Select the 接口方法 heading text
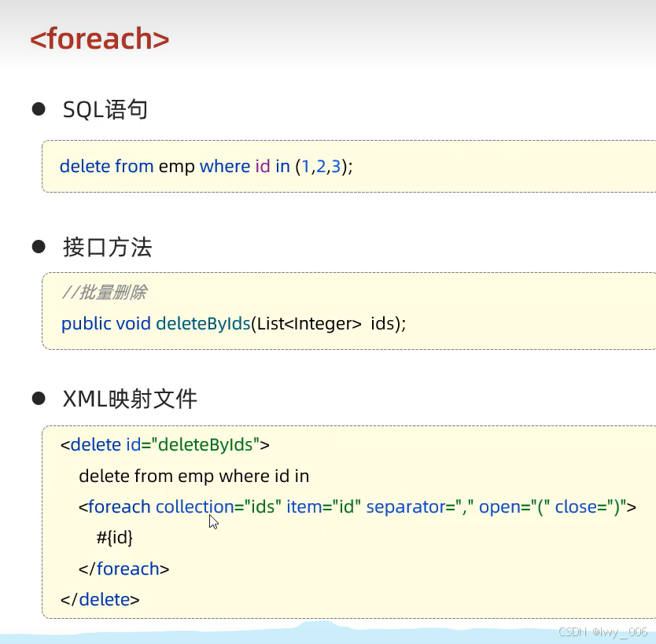This screenshot has width=656, height=644. point(107,247)
